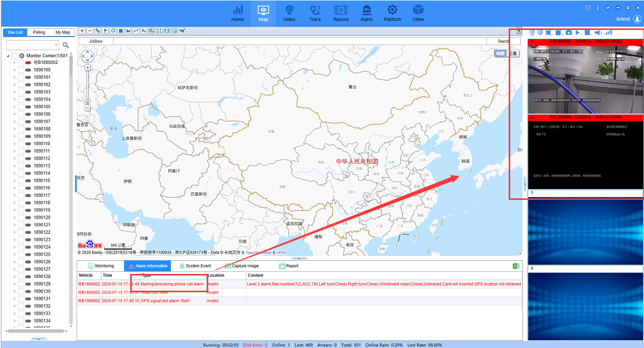
Task: Expand the 1890125 device node
Action: tap(15, 254)
